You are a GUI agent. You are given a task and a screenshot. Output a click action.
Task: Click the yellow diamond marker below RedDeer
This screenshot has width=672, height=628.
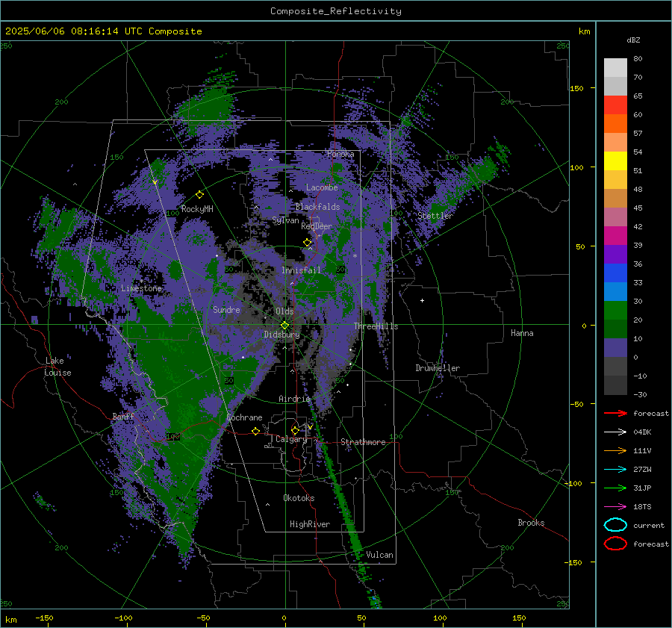click(x=308, y=243)
